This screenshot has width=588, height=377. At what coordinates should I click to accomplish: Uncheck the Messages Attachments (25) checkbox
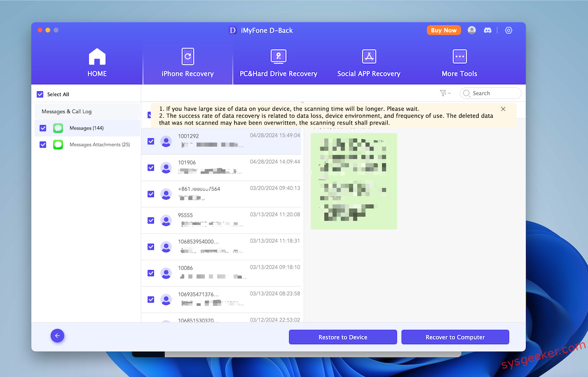pos(43,145)
